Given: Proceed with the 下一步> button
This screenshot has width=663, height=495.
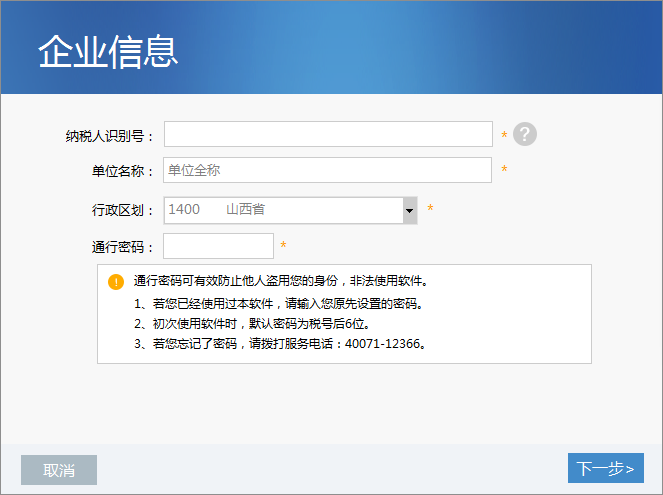Looking at the screenshot, I should pos(605,468).
